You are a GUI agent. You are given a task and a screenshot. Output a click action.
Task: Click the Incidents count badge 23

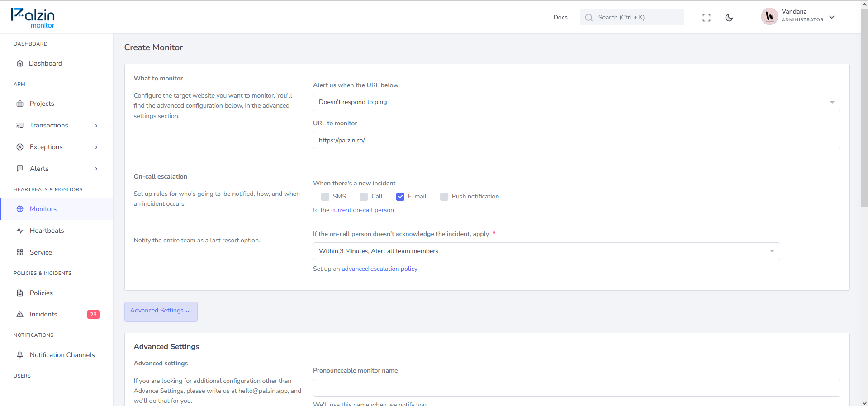(x=93, y=315)
